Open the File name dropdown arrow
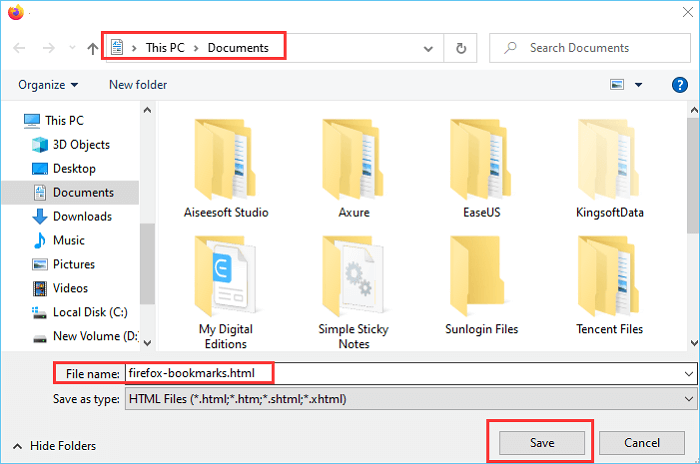Viewport: 700px width, 464px height. point(689,374)
